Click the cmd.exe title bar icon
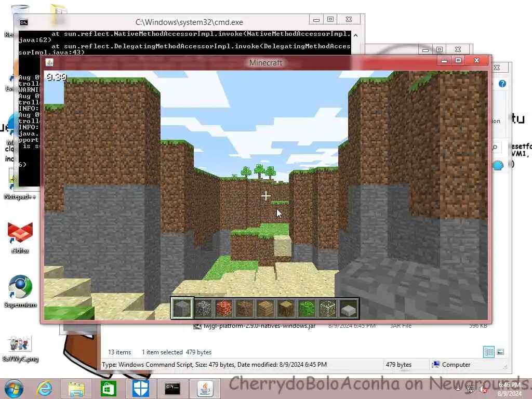The height and width of the screenshot is (399, 532). tap(23, 22)
